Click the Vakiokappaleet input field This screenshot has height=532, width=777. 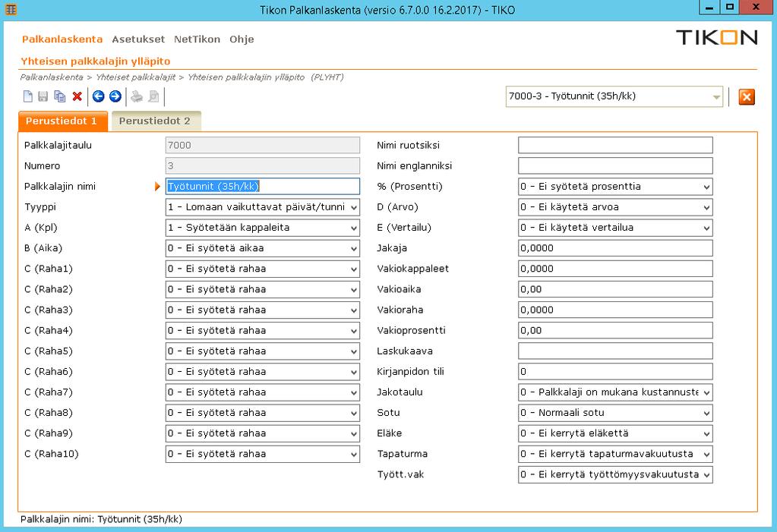click(615, 269)
